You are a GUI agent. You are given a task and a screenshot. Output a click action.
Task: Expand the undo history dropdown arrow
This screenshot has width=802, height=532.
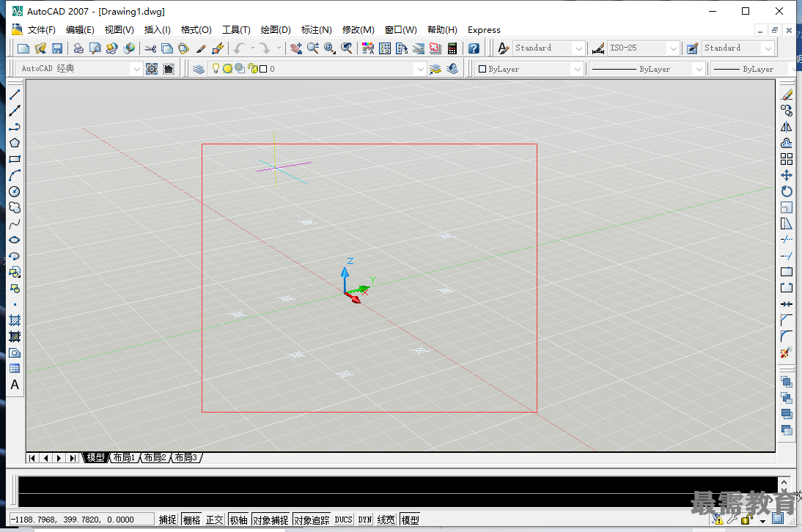click(253, 48)
